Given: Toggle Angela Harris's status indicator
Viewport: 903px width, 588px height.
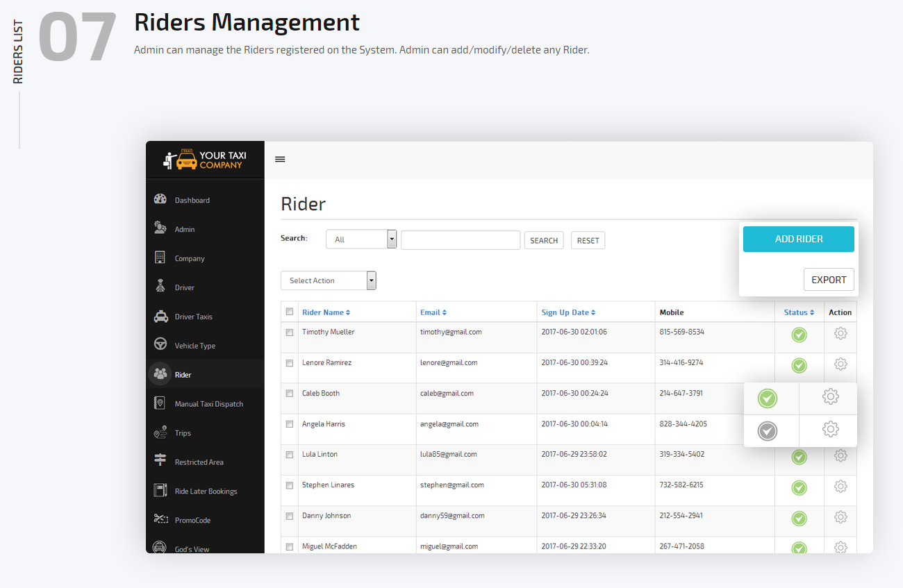Looking at the screenshot, I should click(x=768, y=430).
